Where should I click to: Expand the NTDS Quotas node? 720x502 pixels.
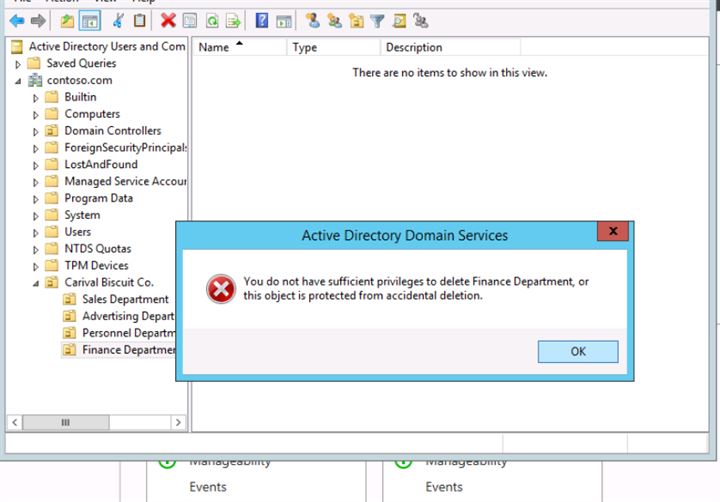click(35, 250)
